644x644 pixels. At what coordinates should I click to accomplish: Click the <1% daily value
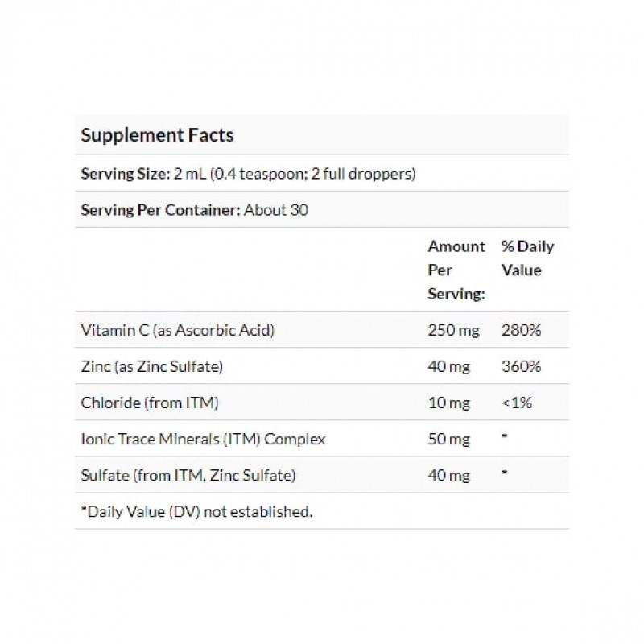click(x=516, y=402)
